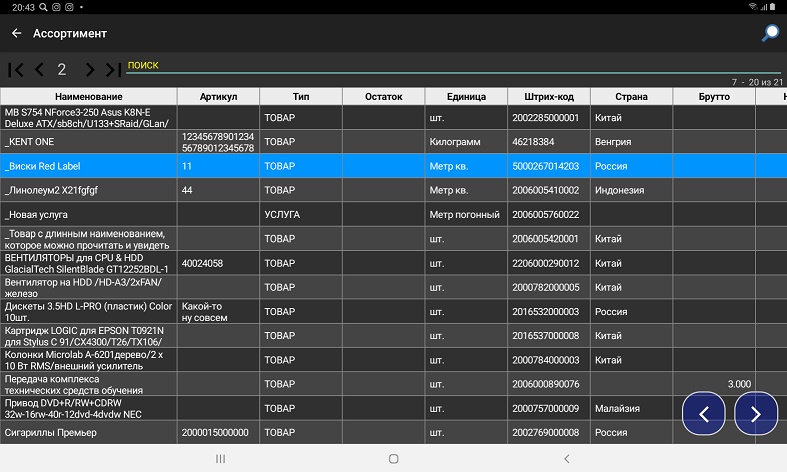Jump to the last page icon

point(113,69)
